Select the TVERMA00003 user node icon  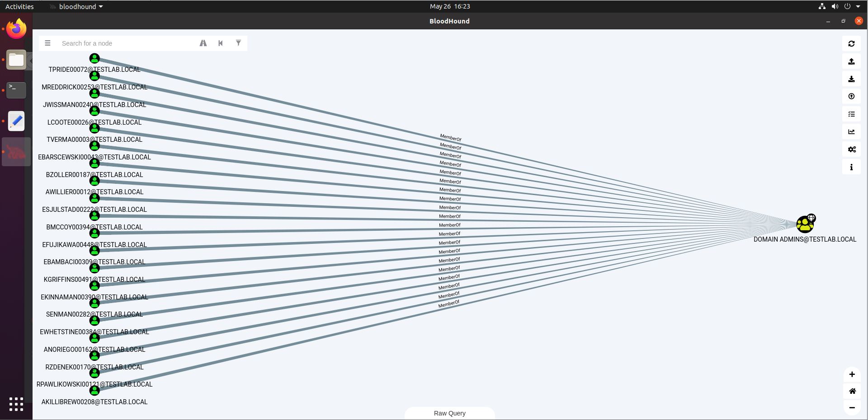click(x=94, y=128)
